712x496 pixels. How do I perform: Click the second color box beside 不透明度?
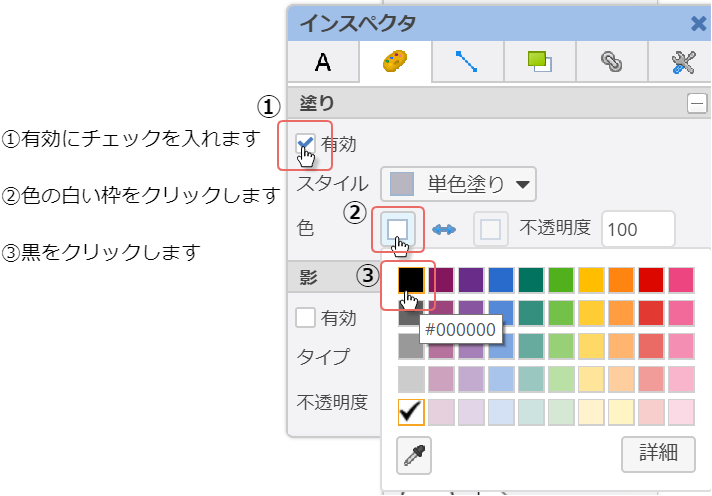pyautogui.click(x=490, y=229)
